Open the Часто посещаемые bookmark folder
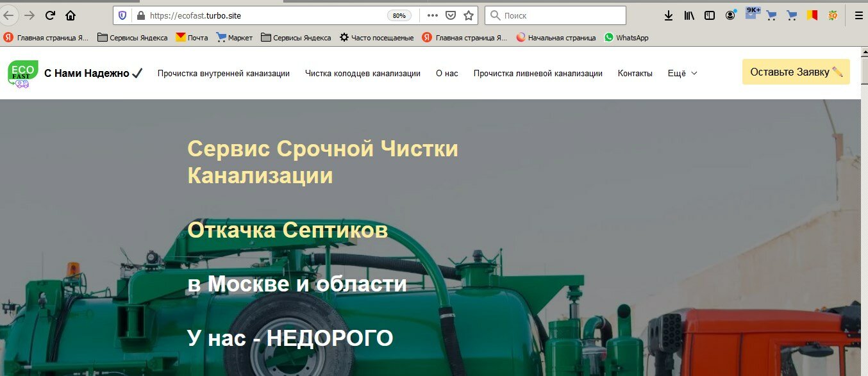 coord(376,38)
